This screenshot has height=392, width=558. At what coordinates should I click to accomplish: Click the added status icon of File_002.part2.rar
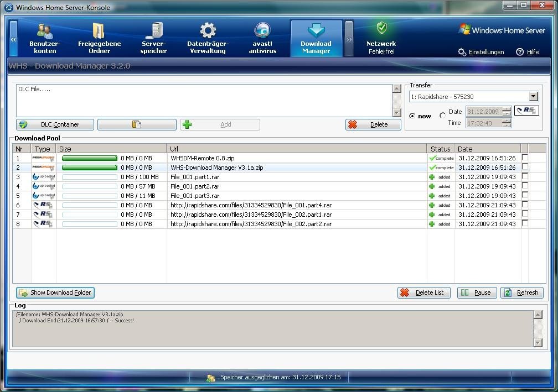point(432,224)
